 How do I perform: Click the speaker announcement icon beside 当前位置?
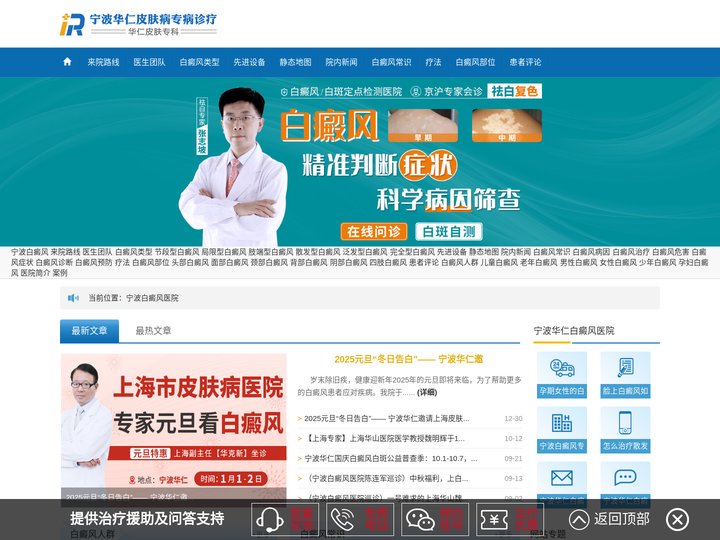[x=73, y=298]
